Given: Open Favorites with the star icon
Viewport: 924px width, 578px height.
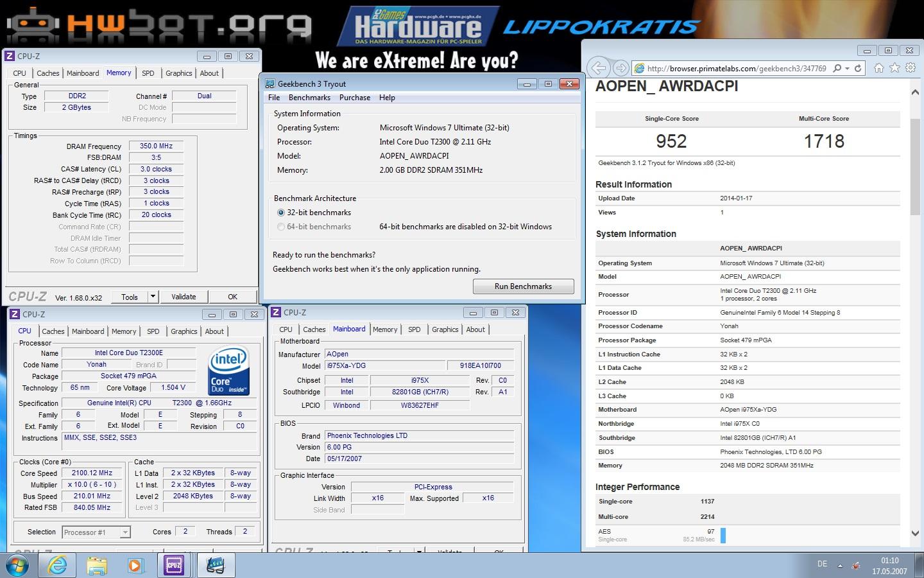Looking at the screenshot, I should [894, 68].
